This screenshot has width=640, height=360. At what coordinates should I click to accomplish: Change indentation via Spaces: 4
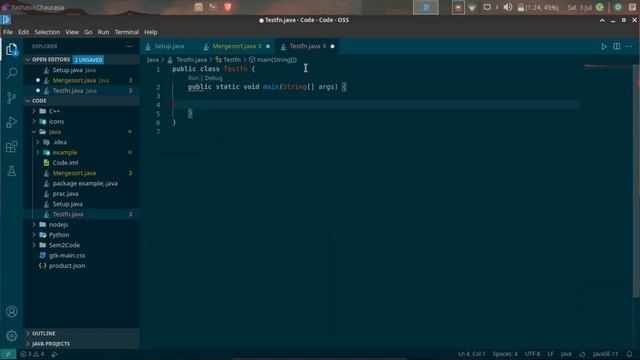(505, 354)
